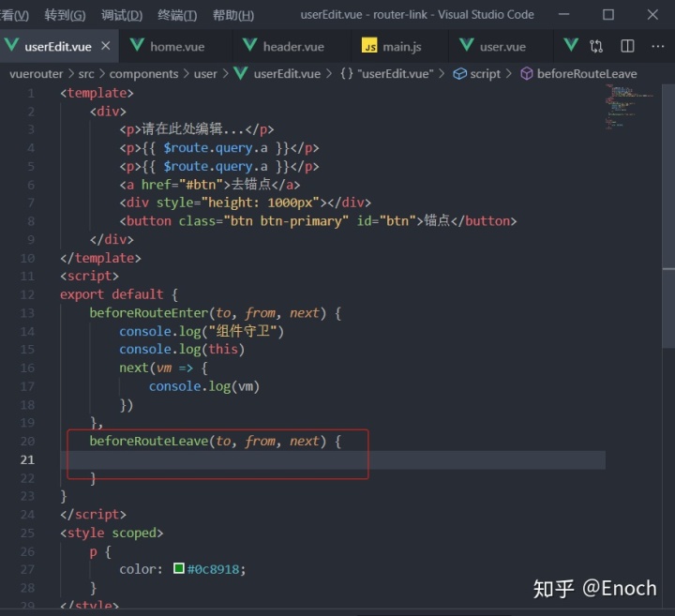
Task: Click the #0c8918 color value text
Action: coord(213,569)
